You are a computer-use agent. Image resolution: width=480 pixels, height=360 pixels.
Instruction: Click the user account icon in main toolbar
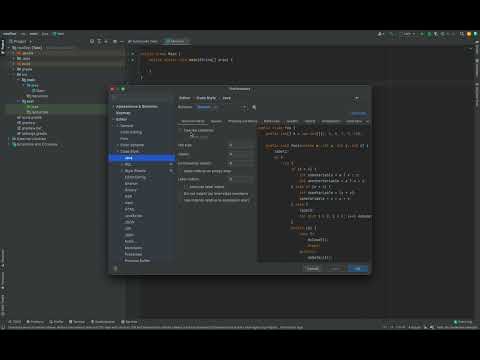380,34
